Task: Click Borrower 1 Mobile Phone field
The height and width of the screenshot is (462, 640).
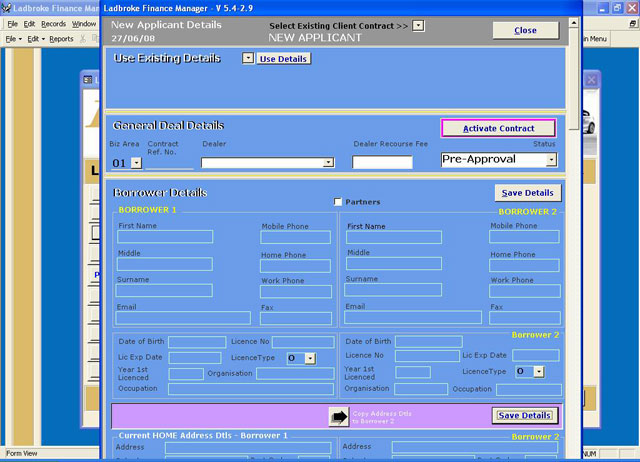Action: point(296,237)
